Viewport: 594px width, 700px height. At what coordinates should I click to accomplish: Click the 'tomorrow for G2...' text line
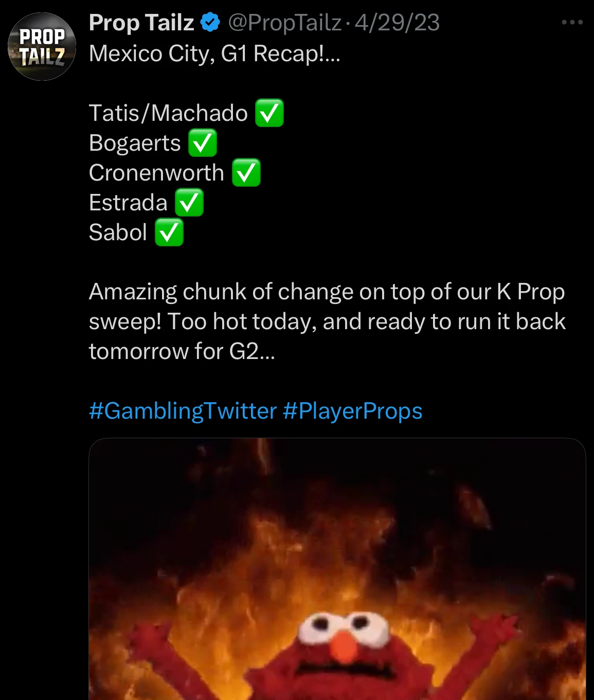pyautogui.click(x=182, y=351)
